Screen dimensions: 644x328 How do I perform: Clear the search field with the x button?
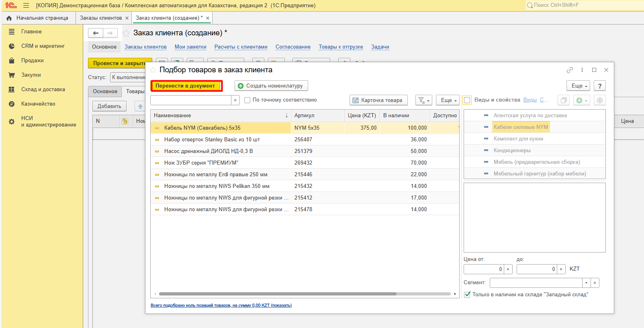(x=235, y=100)
